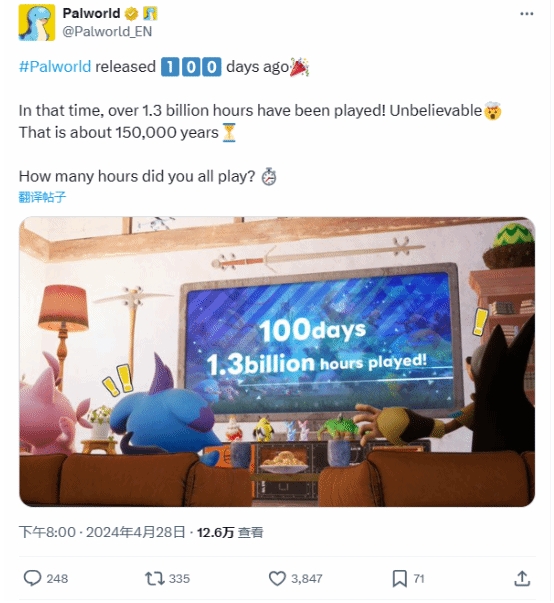Click the gold verified badge

pos(131,14)
